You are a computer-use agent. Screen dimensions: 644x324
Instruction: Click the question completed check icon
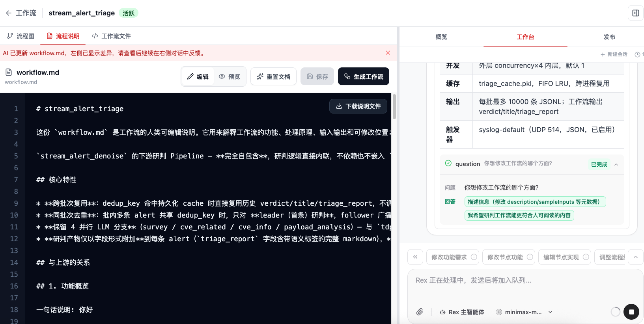[x=448, y=163]
